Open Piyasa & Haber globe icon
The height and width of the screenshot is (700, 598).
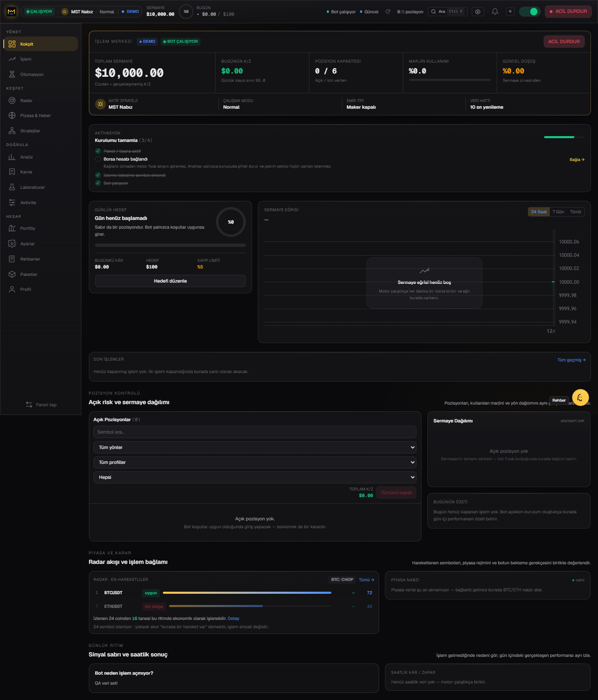[12, 115]
